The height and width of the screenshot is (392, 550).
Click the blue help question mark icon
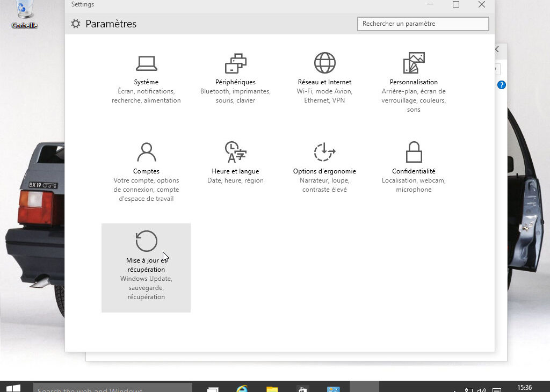coord(502,85)
